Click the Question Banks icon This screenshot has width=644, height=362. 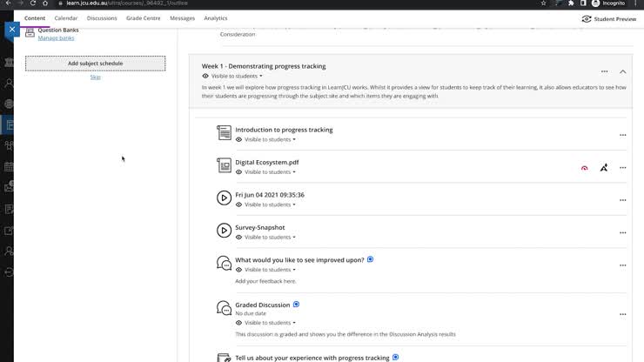point(30,33)
